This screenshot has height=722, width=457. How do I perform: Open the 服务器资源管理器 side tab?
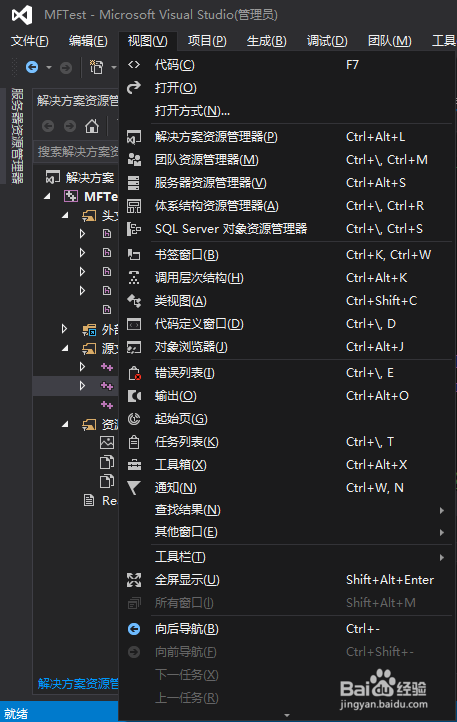point(18,136)
